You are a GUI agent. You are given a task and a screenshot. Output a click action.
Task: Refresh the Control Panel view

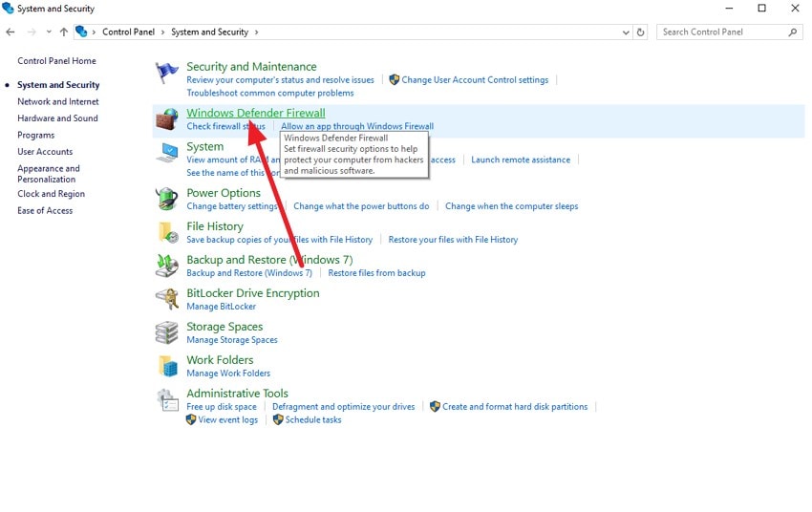641,32
